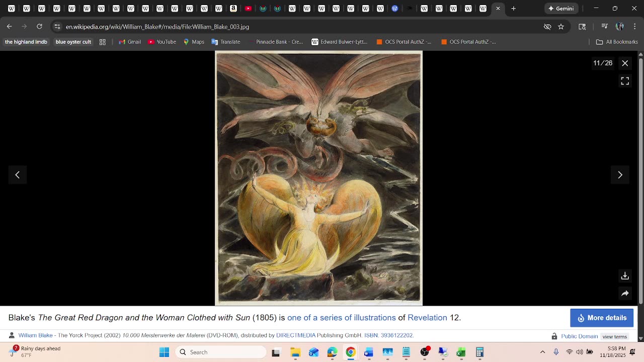Bookmark this page with star icon
This screenshot has width=644, height=362.
[x=561, y=27]
